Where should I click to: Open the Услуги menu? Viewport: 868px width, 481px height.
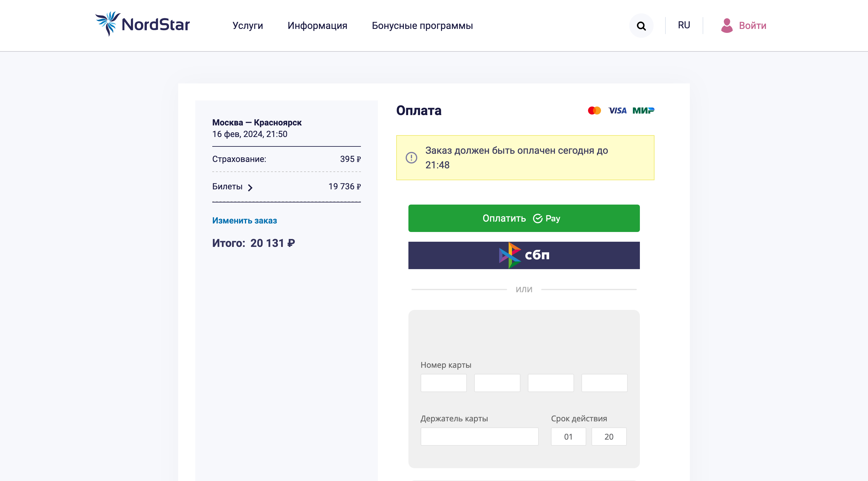coord(248,26)
